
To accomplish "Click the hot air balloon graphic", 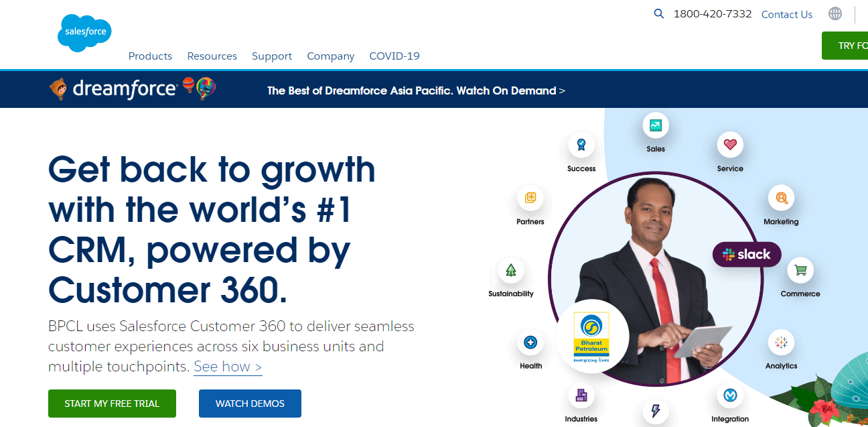I will coord(200,88).
